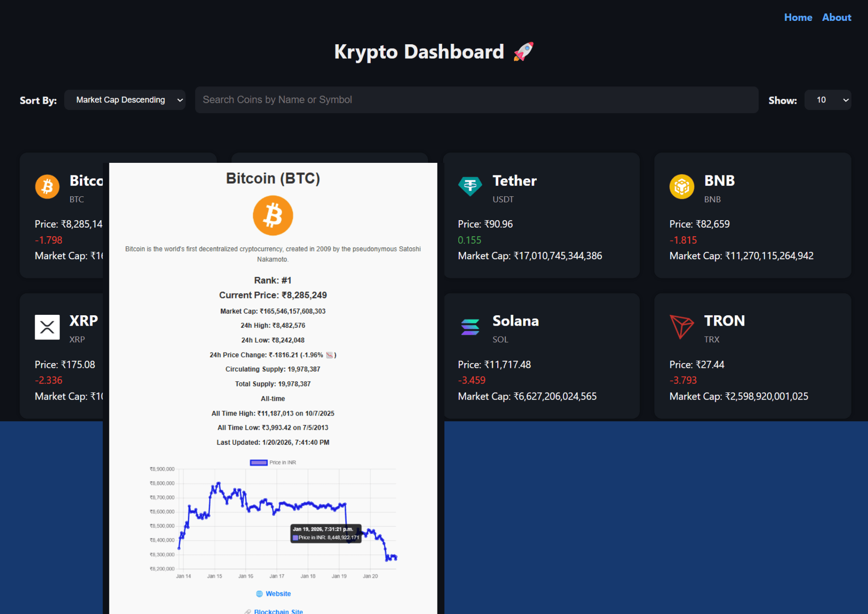Click the Circulating Supply line
The height and width of the screenshot is (614, 868).
pos(273,370)
